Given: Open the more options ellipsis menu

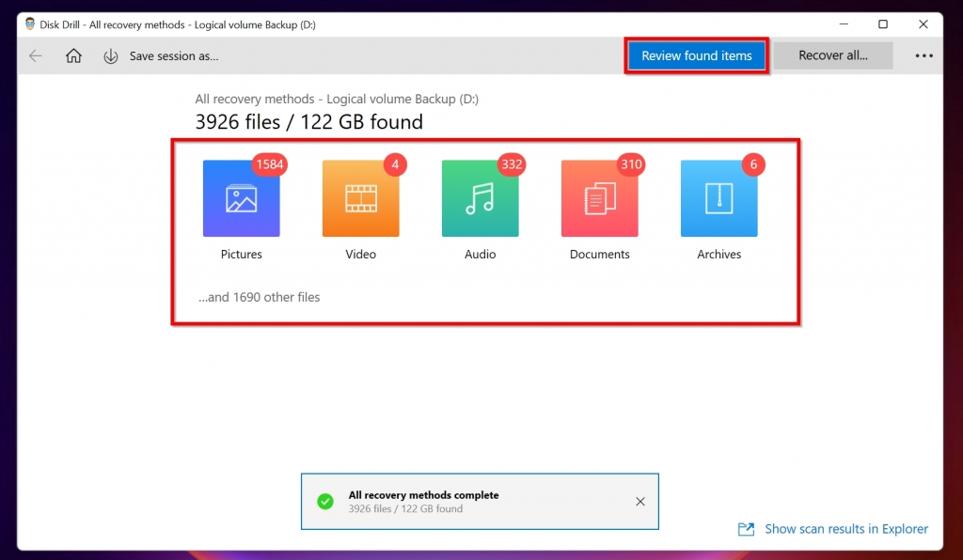Looking at the screenshot, I should point(924,55).
